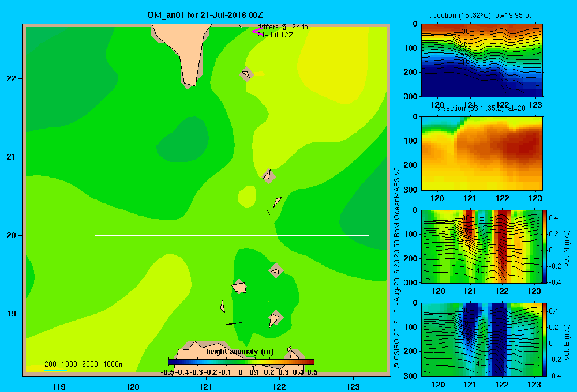
Task: Select the east endpoint of the white section line
Action: point(368,235)
